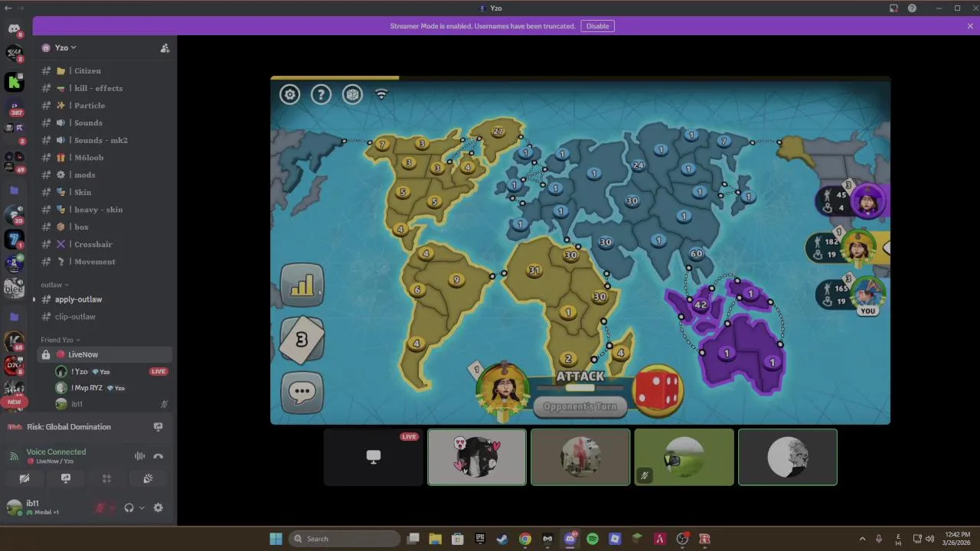The width and height of the screenshot is (980, 551).
Task: Turn on camera in the voice panel
Action: (x=24, y=478)
